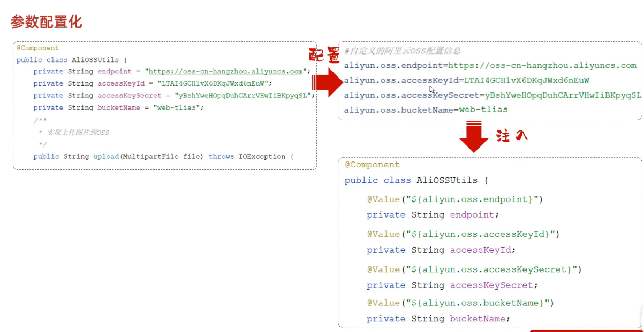Click the 实现上传图片到oss comment
The image size is (644, 332).
(x=74, y=132)
